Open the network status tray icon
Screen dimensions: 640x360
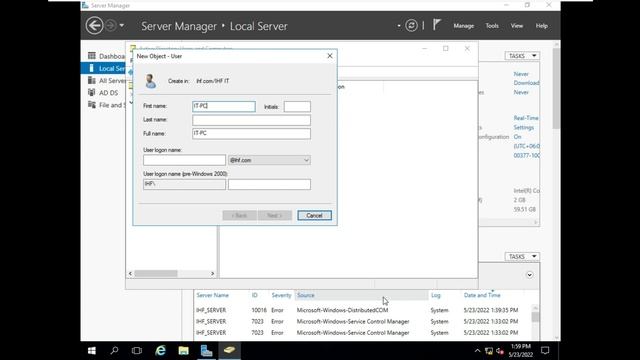tap(489, 351)
